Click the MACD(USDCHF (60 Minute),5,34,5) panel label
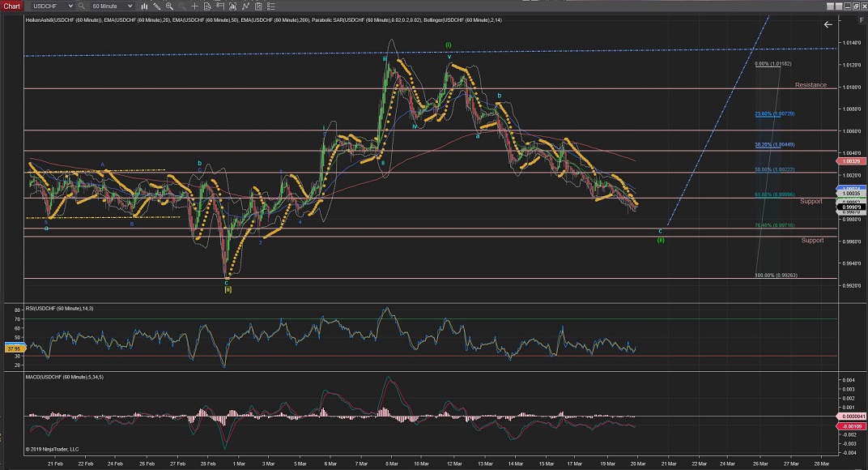The image size is (868, 470). point(64,377)
